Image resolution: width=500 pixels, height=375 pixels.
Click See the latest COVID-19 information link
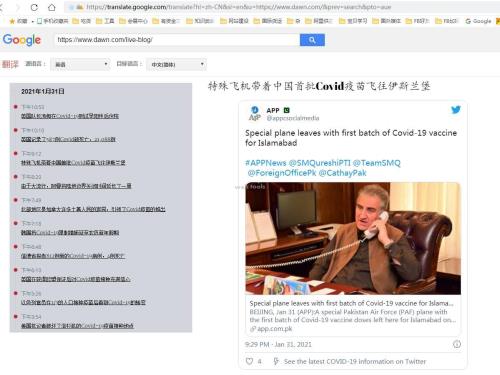(355, 361)
